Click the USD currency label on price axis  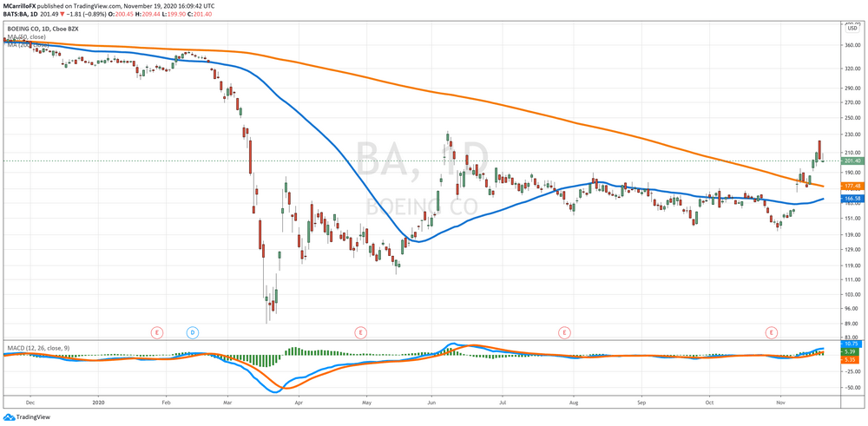851,29
